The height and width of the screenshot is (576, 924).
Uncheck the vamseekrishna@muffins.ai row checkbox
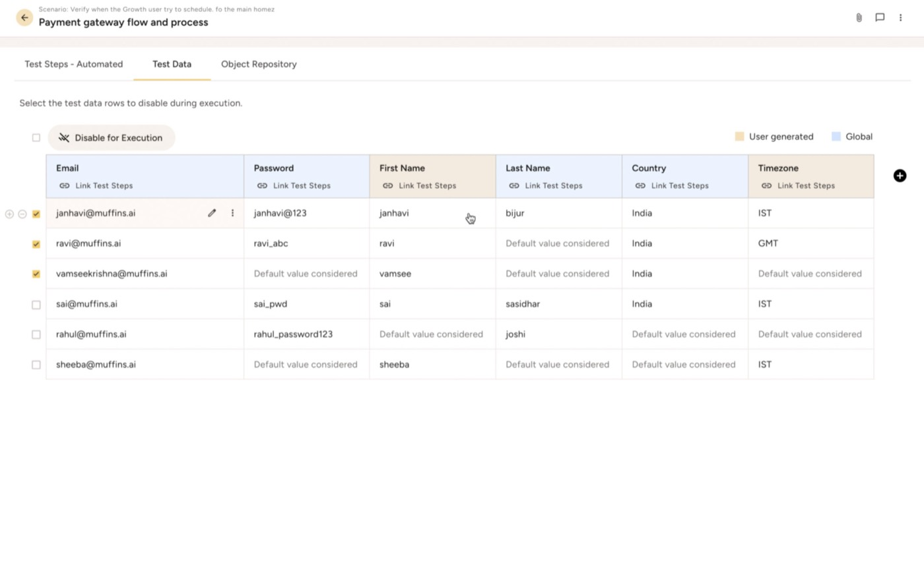pos(36,274)
